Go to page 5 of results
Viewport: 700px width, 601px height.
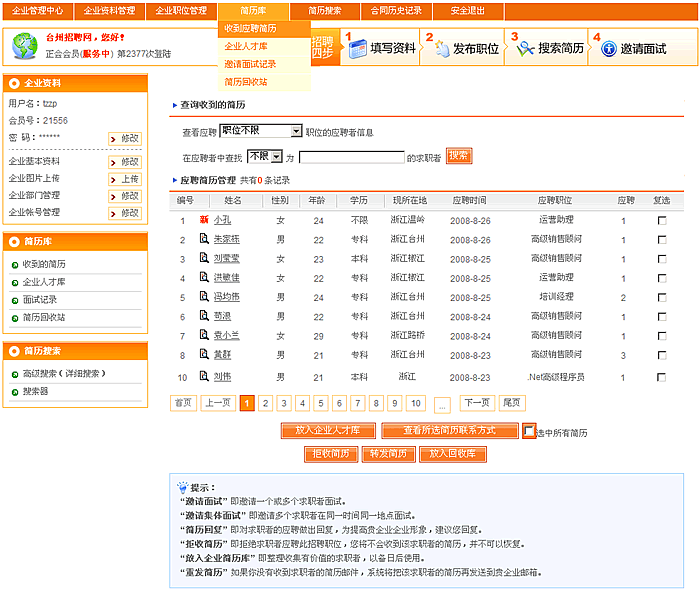point(320,403)
